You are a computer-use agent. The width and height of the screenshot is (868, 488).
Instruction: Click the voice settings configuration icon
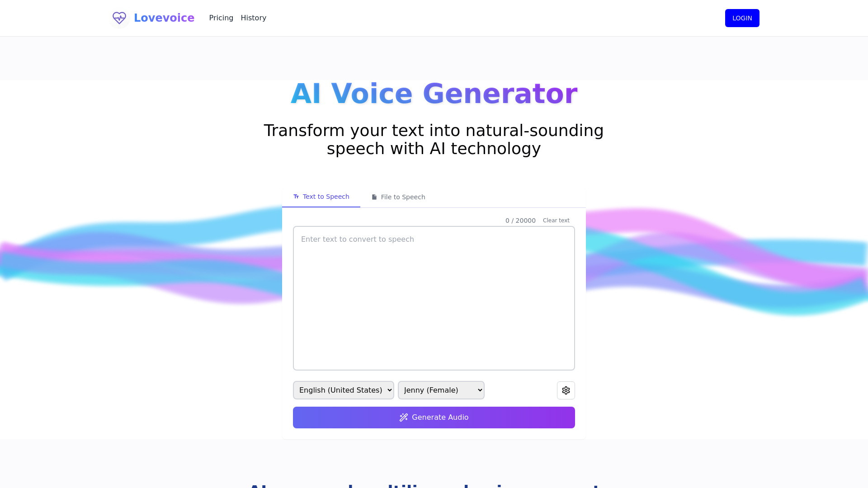566,389
